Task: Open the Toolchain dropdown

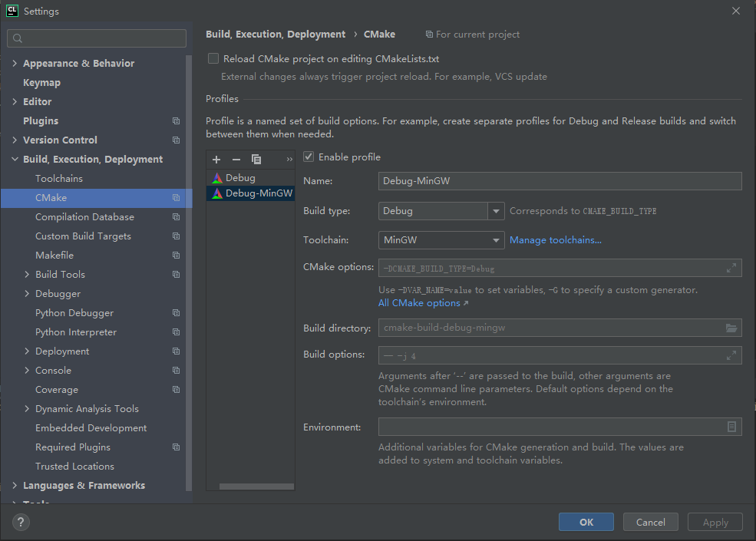Action: [x=496, y=240]
